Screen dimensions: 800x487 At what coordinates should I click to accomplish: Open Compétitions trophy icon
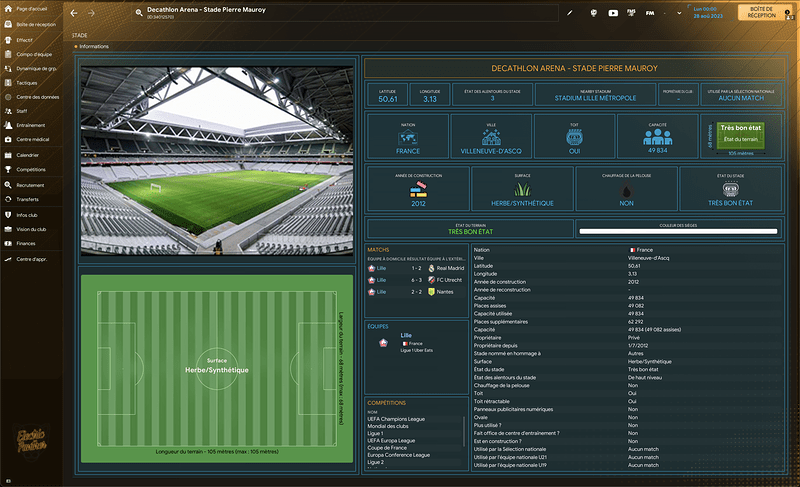tap(8, 169)
